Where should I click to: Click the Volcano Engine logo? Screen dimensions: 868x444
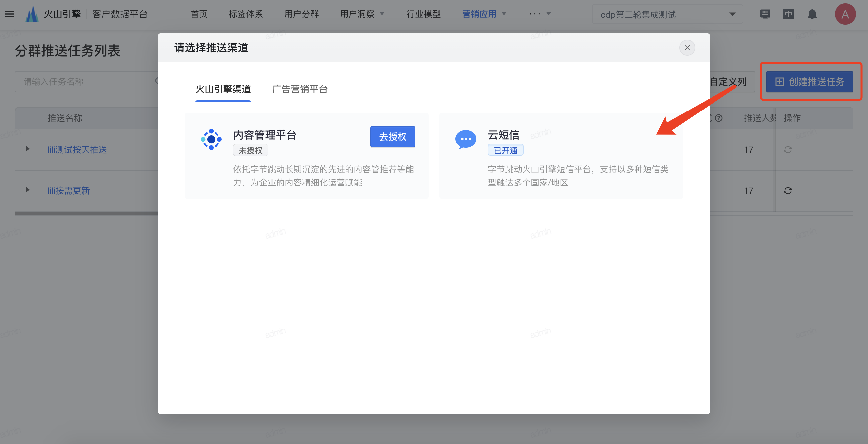pyautogui.click(x=32, y=14)
